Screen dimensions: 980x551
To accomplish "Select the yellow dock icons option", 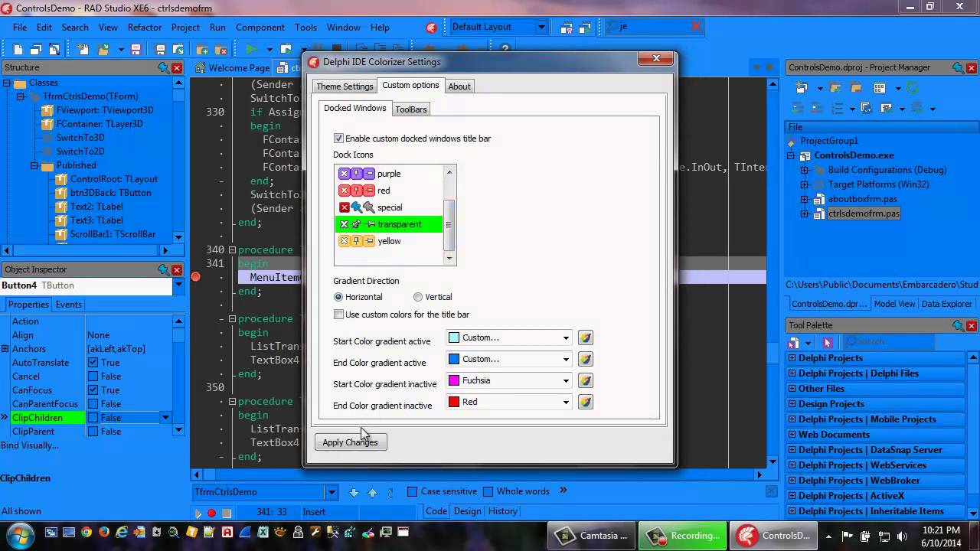I will tap(389, 241).
